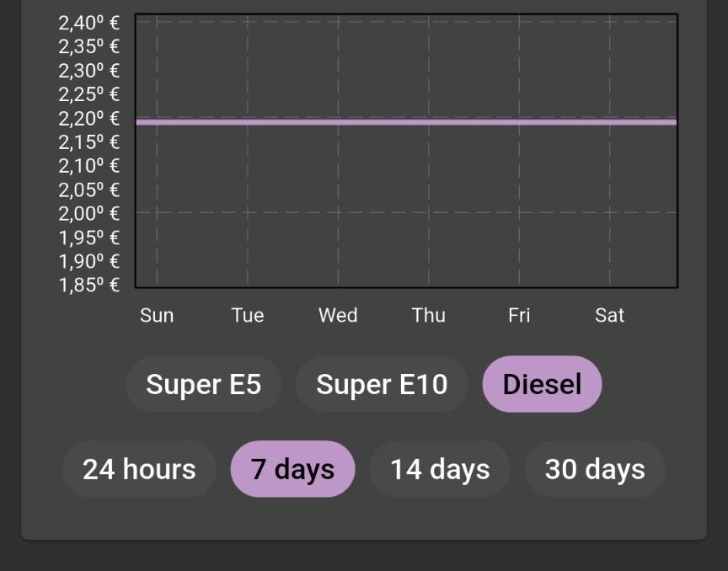Show the 14 days price history
Screen dimensions: 728x571
[x=440, y=469]
